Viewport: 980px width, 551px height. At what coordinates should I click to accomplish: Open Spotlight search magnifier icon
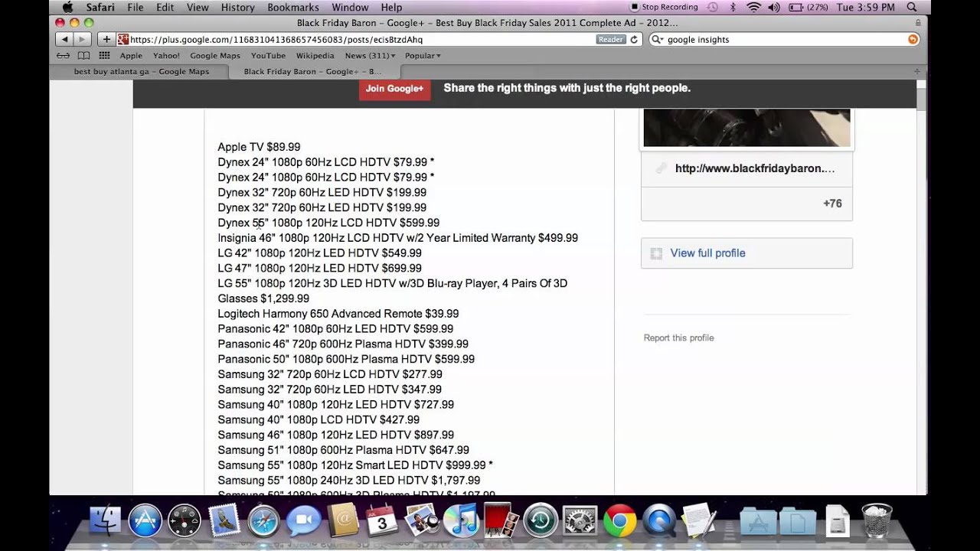tap(912, 7)
